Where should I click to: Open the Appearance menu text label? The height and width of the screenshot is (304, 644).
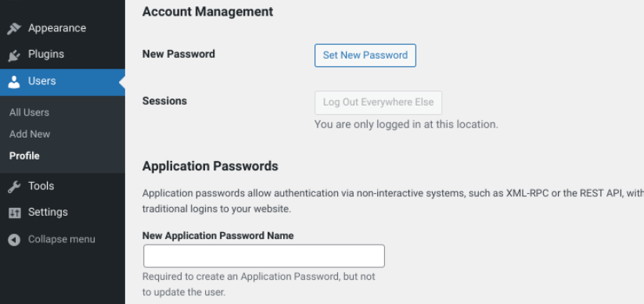click(57, 28)
